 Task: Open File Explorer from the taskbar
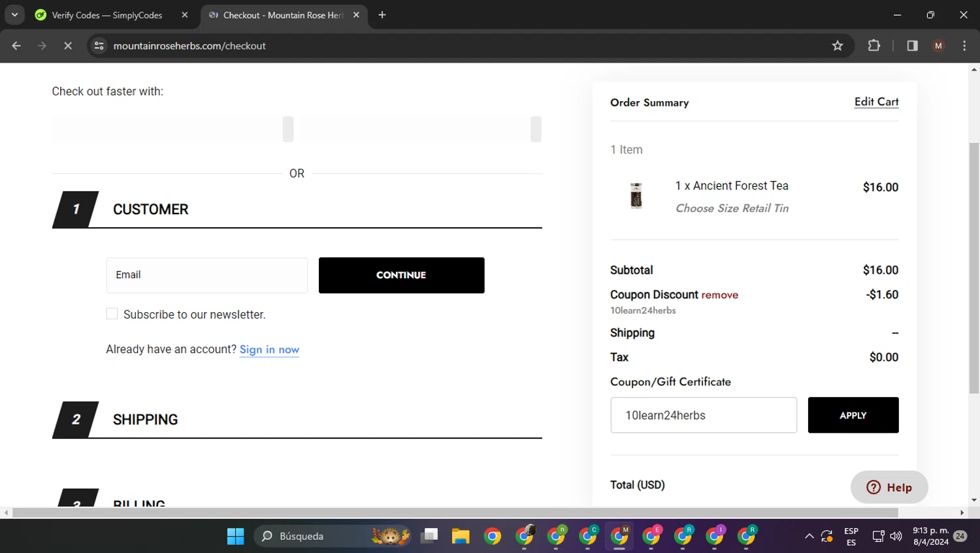point(461,536)
